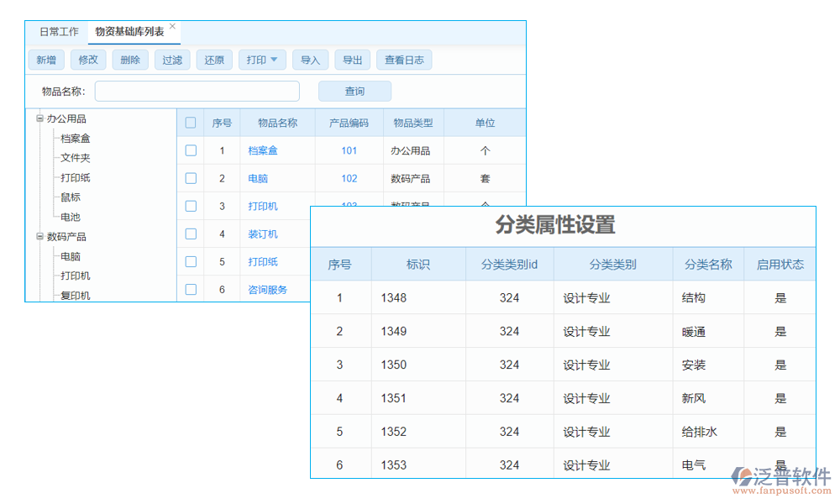
Task: Click the 新增 button to add a record
Action: [46, 60]
